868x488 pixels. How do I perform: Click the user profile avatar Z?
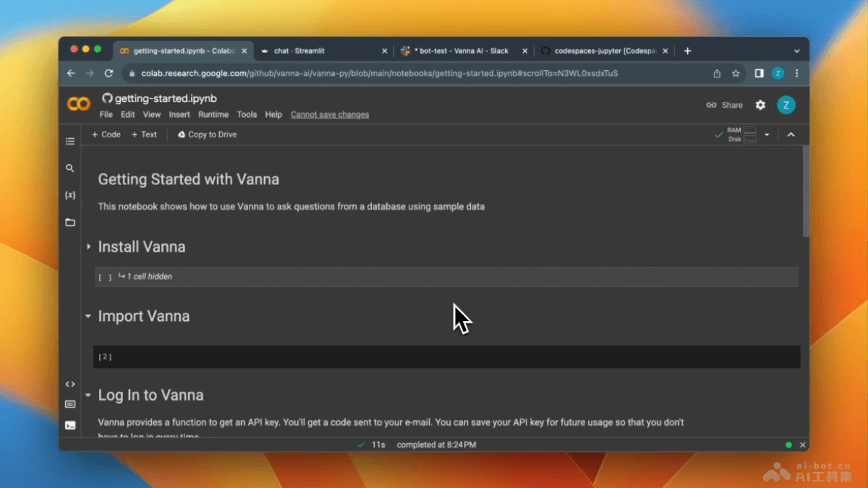[786, 105]
